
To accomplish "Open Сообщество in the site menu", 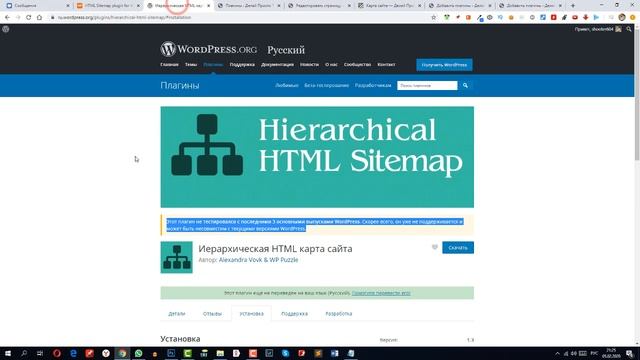I will coord(358,64).
